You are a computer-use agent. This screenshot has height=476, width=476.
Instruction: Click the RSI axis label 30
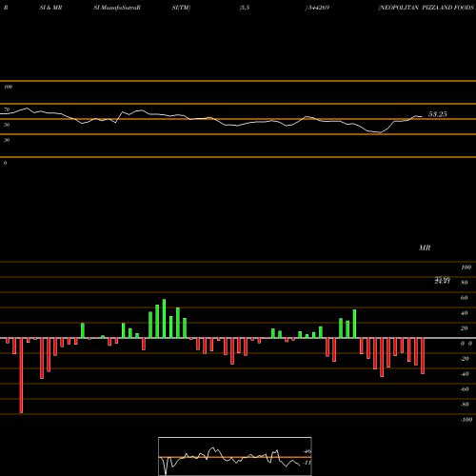click(7, 140)
